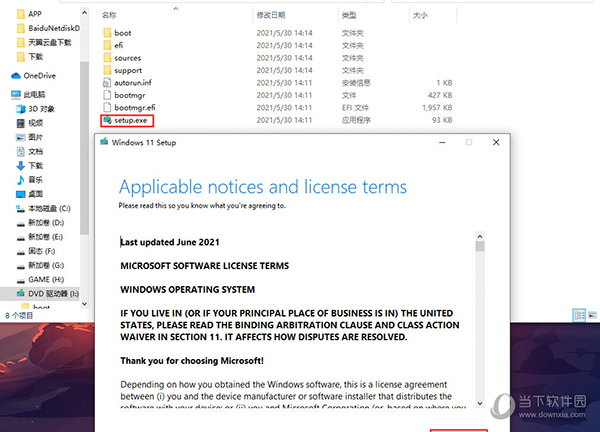The height and width of the screenshot is (432, 600).
Task: Close the Windows 11 Setup window
Action: pyautogui.click(x=496, y=142)
